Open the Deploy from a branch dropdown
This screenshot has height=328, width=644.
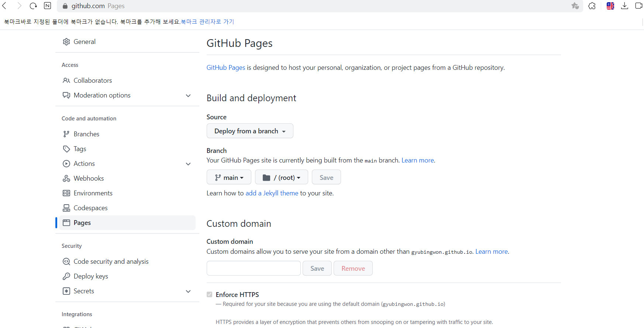click(250, 131)
